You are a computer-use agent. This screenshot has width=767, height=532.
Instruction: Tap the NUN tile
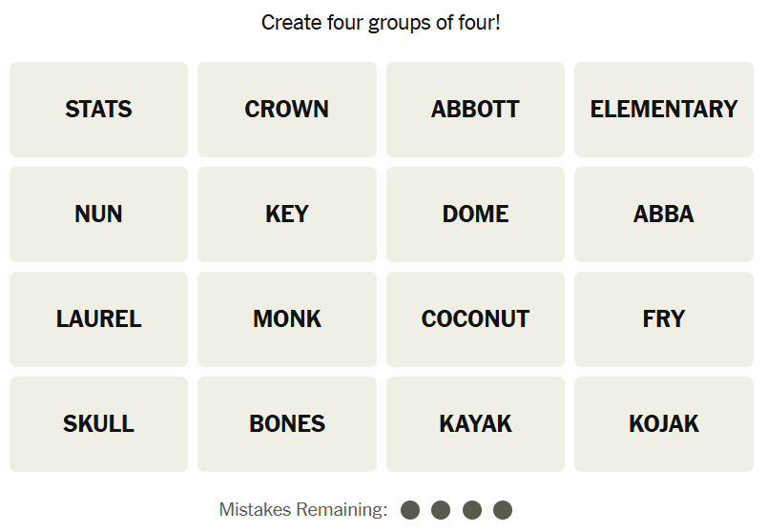(x=98, y=215)
